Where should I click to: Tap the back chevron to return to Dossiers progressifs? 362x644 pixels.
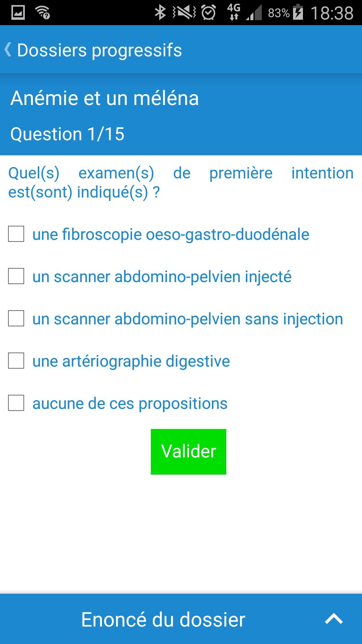pos(8,50)
